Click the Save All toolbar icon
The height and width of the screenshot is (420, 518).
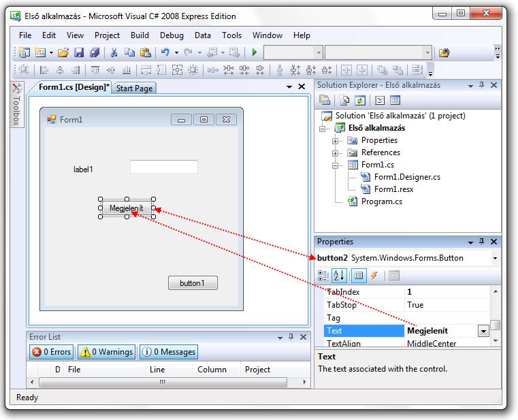[x=95, y=52]
